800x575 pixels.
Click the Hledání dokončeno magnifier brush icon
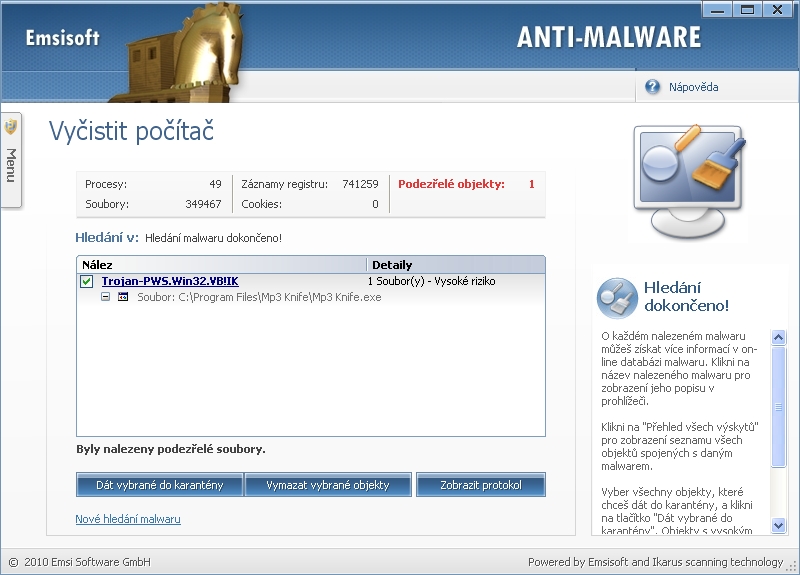(617, 298)
